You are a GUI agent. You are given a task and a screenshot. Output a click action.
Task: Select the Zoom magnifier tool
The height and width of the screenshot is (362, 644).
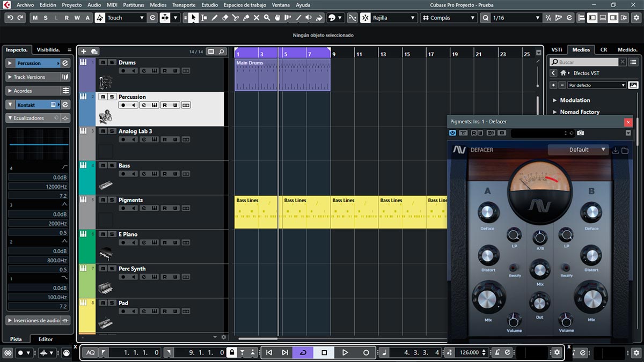pos(267,18)
